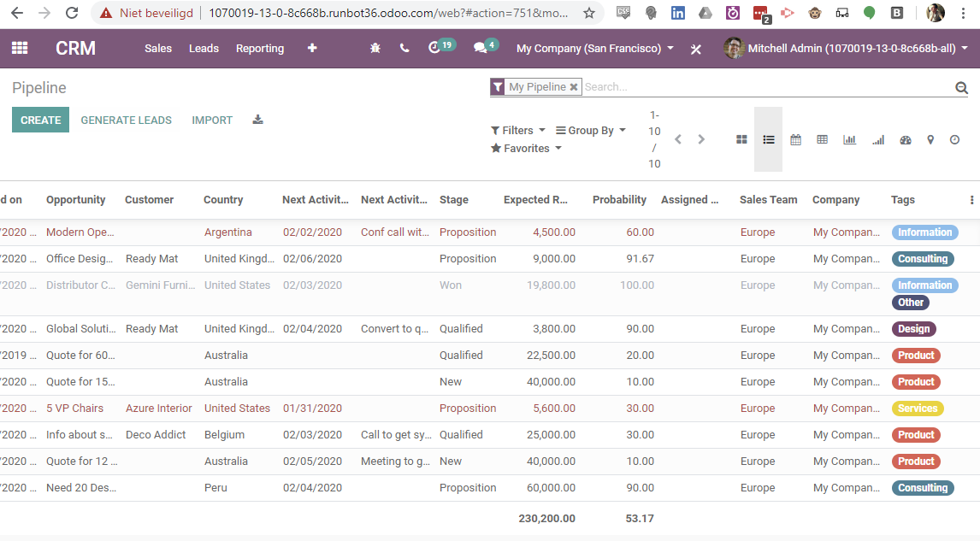Open the Filters dropdown
The image size is (980, 541).
click(x=517, y=129)
